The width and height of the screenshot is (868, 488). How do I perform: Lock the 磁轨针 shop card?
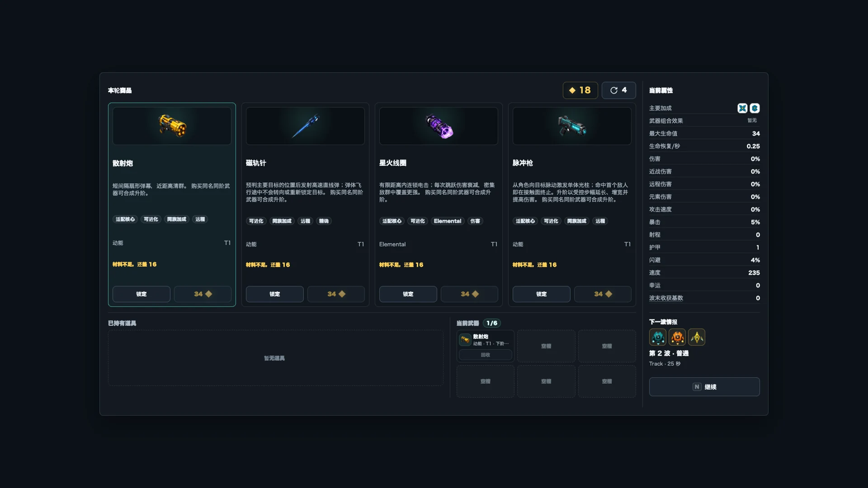pyautogui.click(x=275, y=294)
